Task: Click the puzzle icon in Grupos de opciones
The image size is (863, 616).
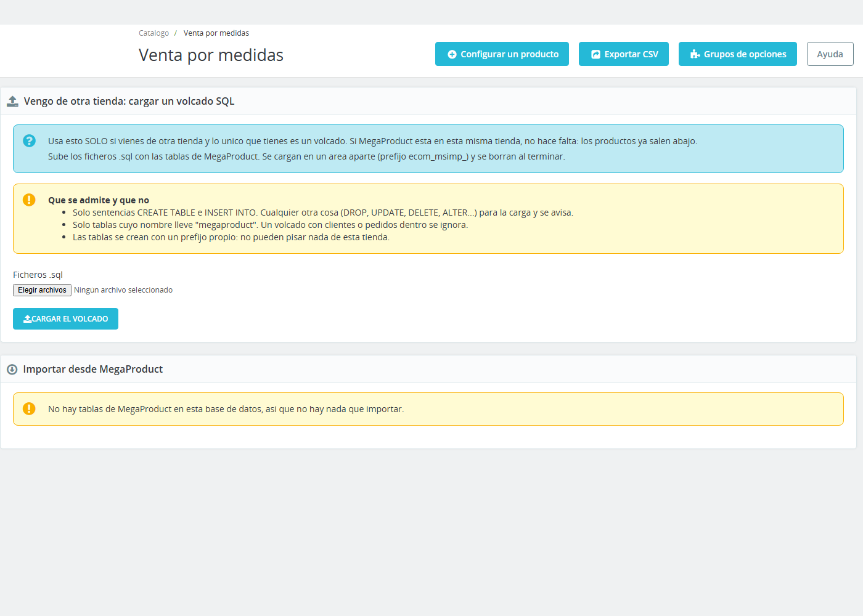Action: 695,54
